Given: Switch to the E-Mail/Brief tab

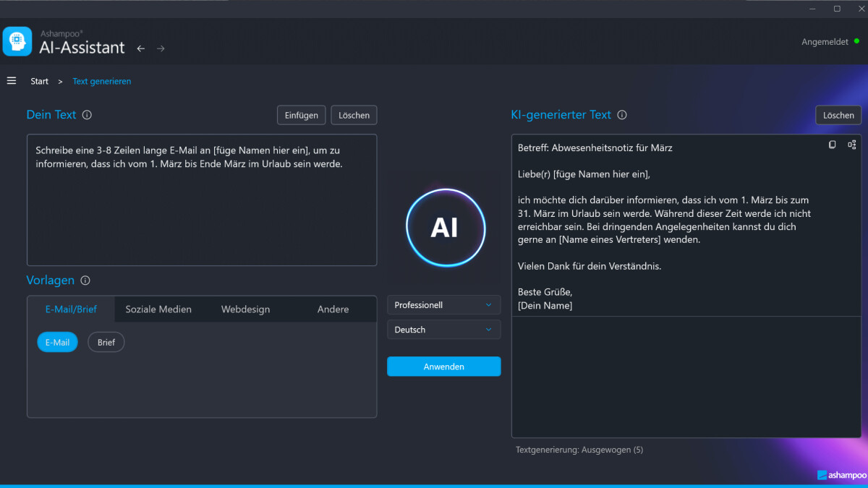Looking at the screenshot, I should (71, 309).
